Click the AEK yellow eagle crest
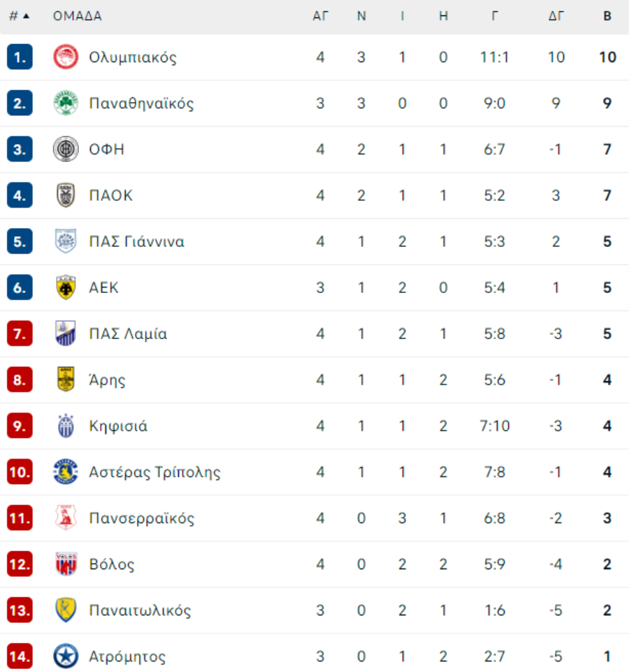The height and width of the screenshot is (672, 629). (x=66, y=287)
